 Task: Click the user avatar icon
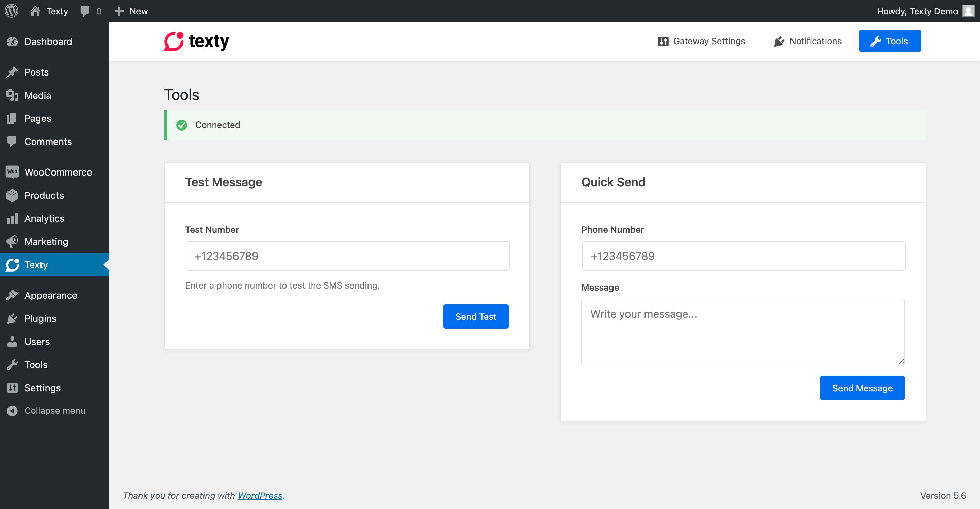(968, 11)
